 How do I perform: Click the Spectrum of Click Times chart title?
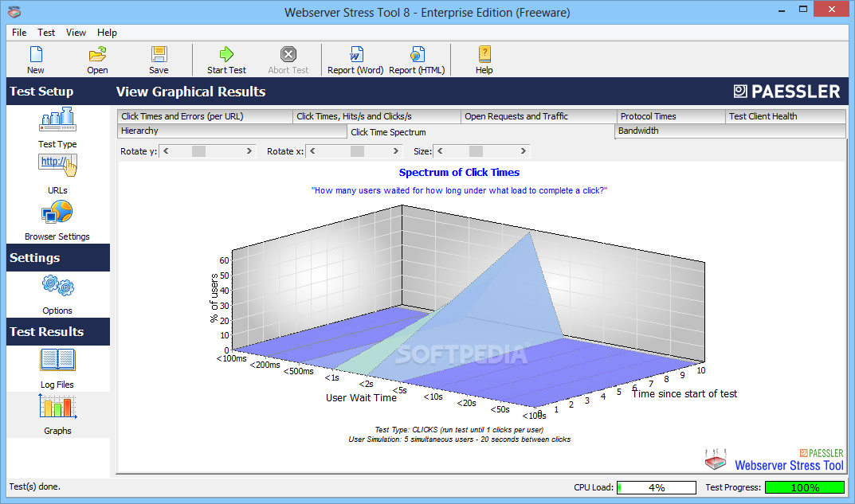click(x=459, y=173)
